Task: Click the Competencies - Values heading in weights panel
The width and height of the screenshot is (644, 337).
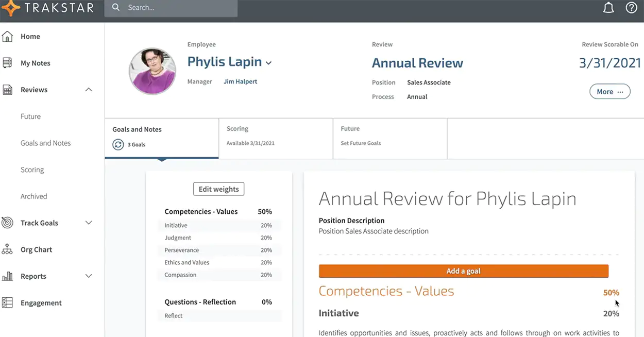Action: [x=201, y=211]
